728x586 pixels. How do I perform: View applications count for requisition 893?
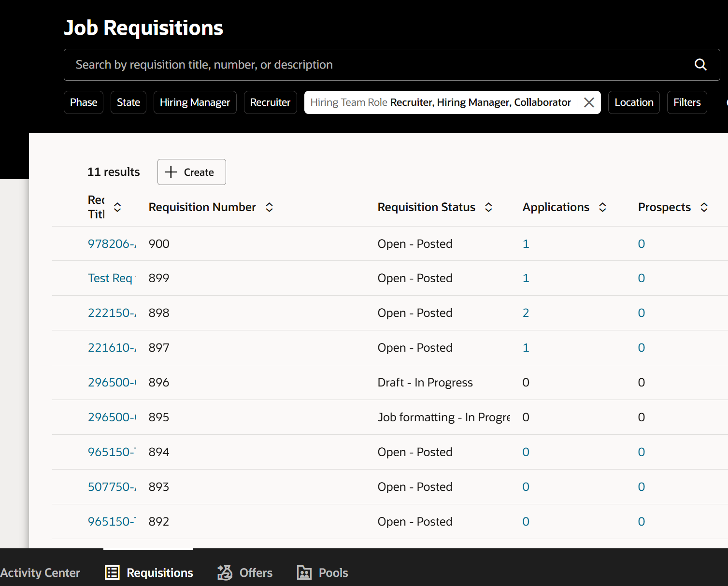point(526,487)
